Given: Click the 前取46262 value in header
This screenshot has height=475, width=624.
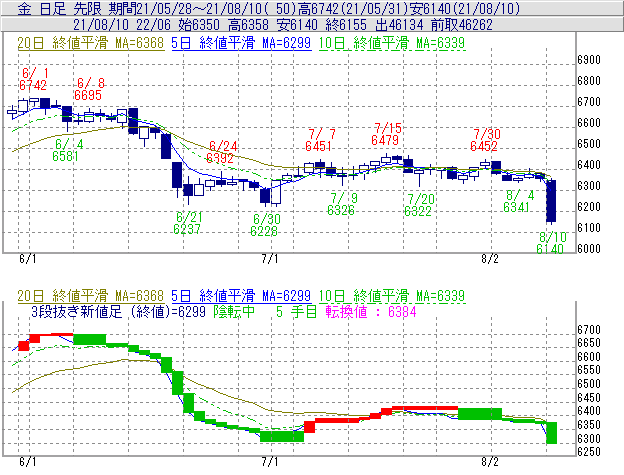Looking at the screenshot, I should [462, 25].
